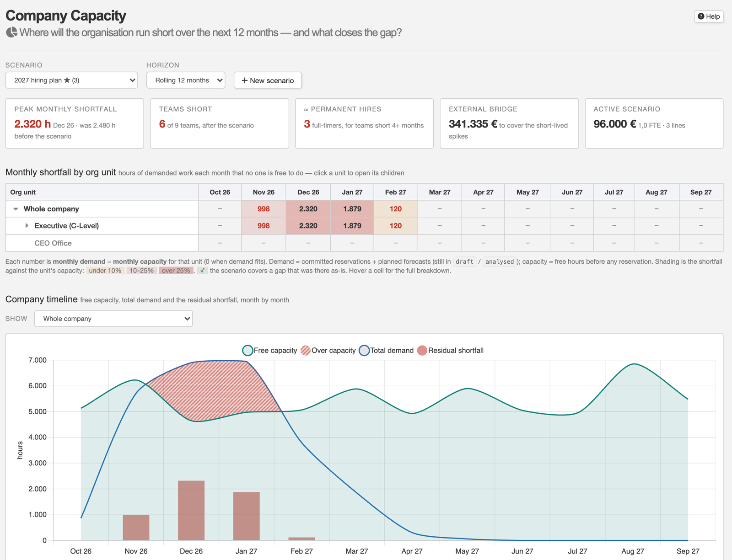
Task: Click the '10–25%' shading legend chip
Action: (x=141, y=271)
